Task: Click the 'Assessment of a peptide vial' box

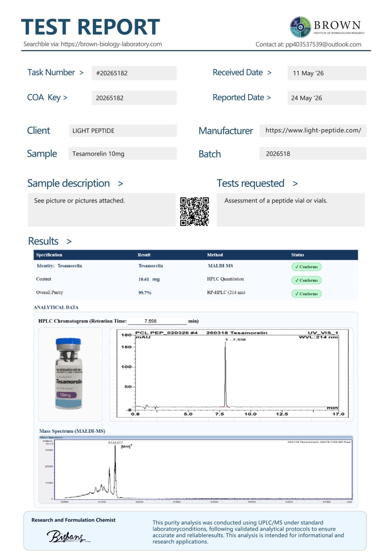Action: (x=290, y=210)
